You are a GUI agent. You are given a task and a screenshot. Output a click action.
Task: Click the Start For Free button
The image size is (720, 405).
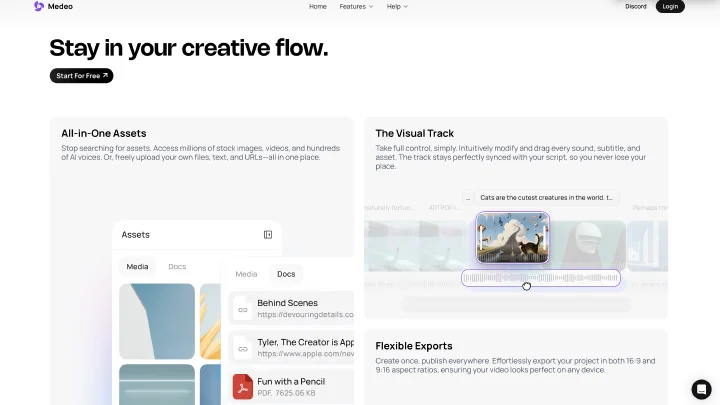[x=81, y=76]
